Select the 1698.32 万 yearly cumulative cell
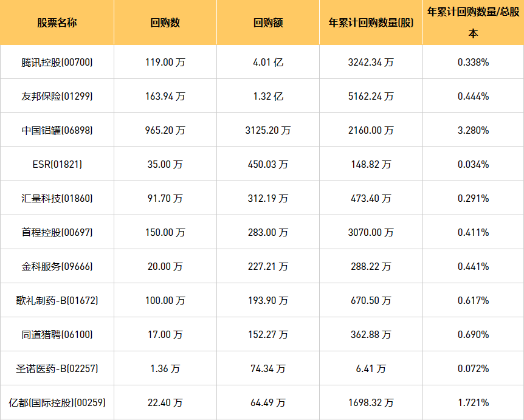Image resolution: width=524 pixels, height=420 pixels. 371,402
